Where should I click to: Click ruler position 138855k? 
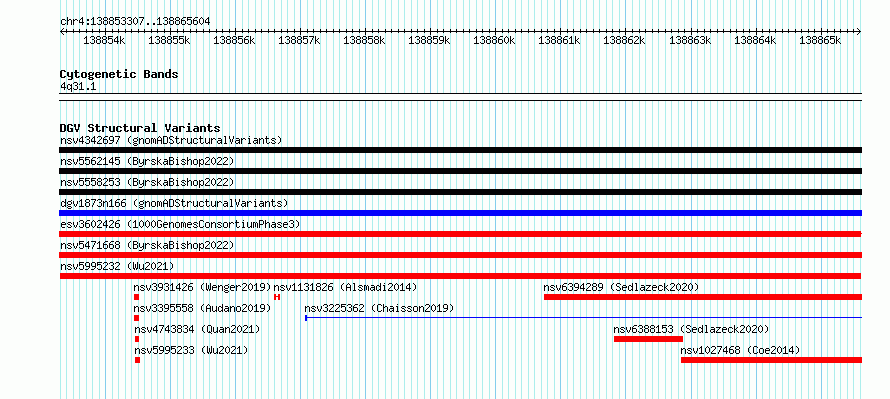coord(169,40)
